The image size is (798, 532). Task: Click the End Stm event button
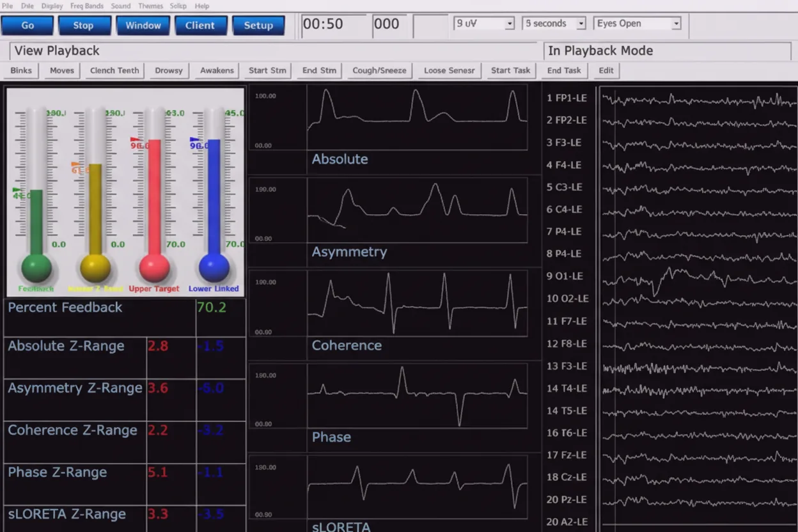click(319, 70)
